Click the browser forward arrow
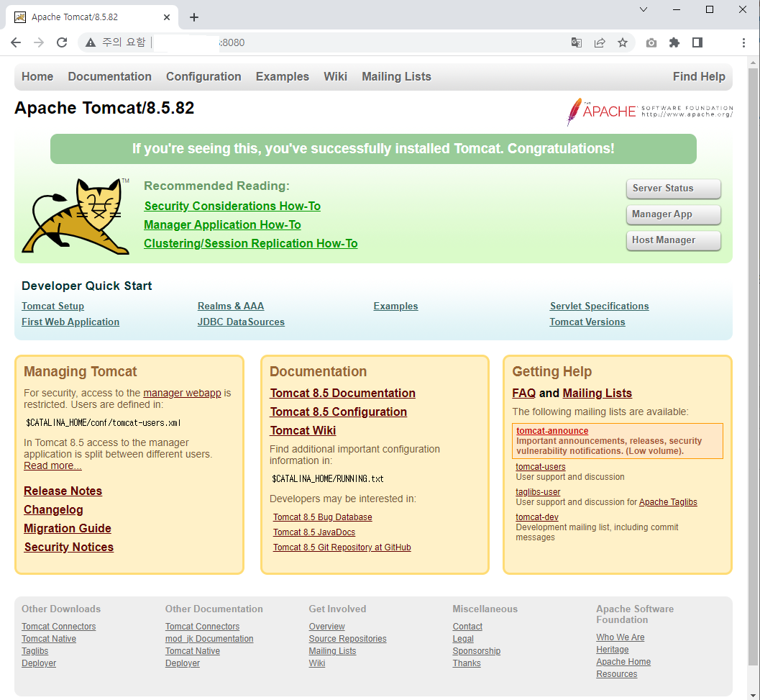Viewport: 760px width, 700px height. (x=39, y=42)
